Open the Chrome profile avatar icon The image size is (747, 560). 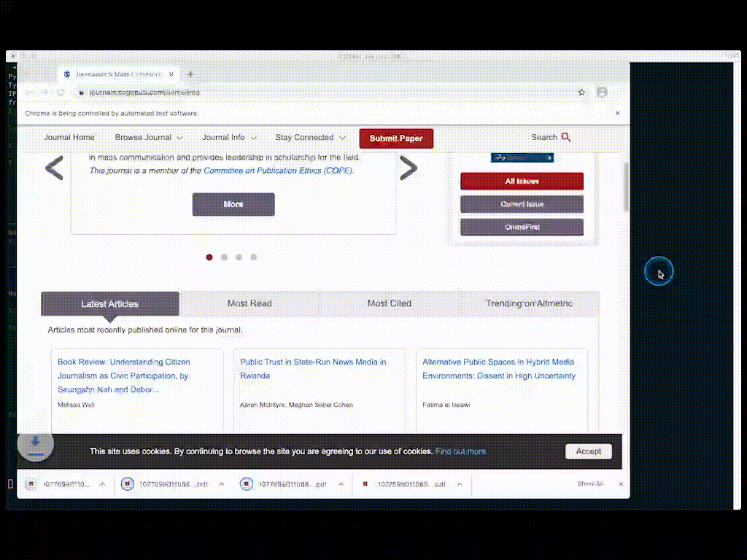pos(602,92)
